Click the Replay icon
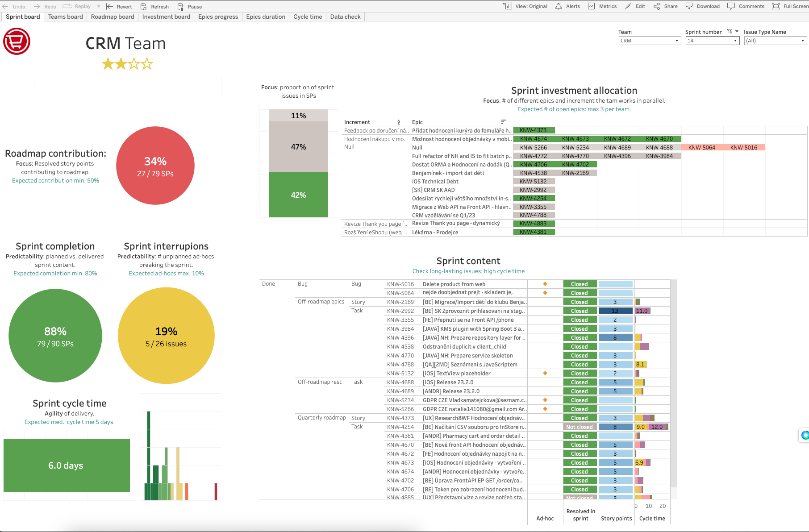Image resolution: width=809 pixels, height=532 pixels. pyautogui.click(x=67, y=6)
